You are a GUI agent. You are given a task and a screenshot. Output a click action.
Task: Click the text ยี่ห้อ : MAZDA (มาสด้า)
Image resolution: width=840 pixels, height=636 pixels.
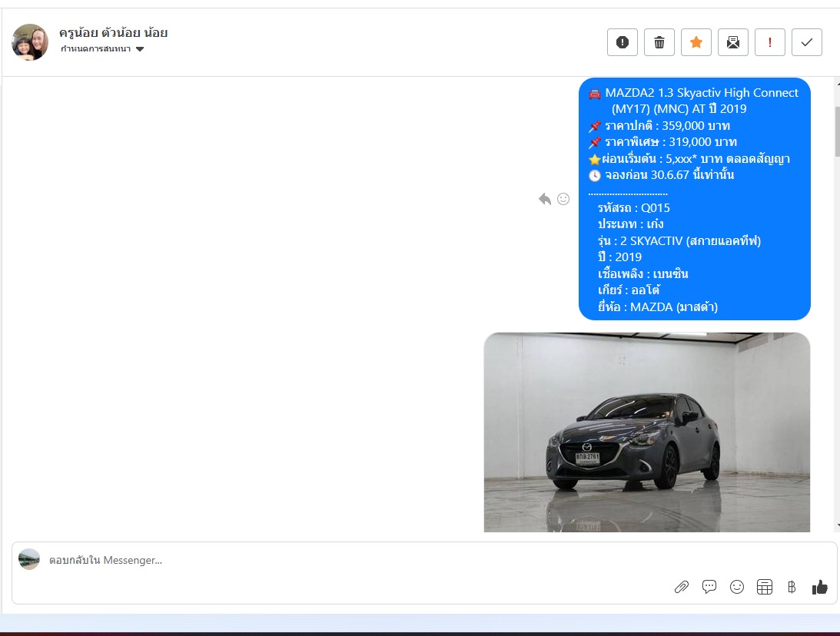(x=657, y=306)
